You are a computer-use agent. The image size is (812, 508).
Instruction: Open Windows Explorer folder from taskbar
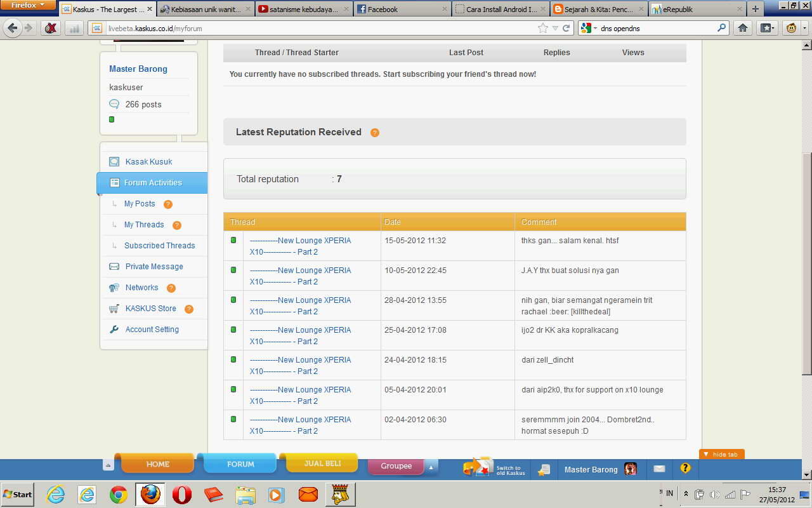[246, 495]
